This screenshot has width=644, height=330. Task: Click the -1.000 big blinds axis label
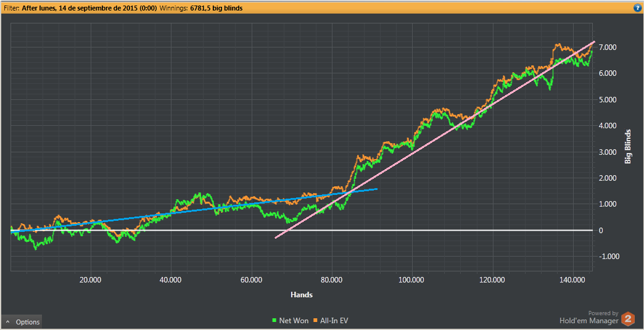point(608,257)
